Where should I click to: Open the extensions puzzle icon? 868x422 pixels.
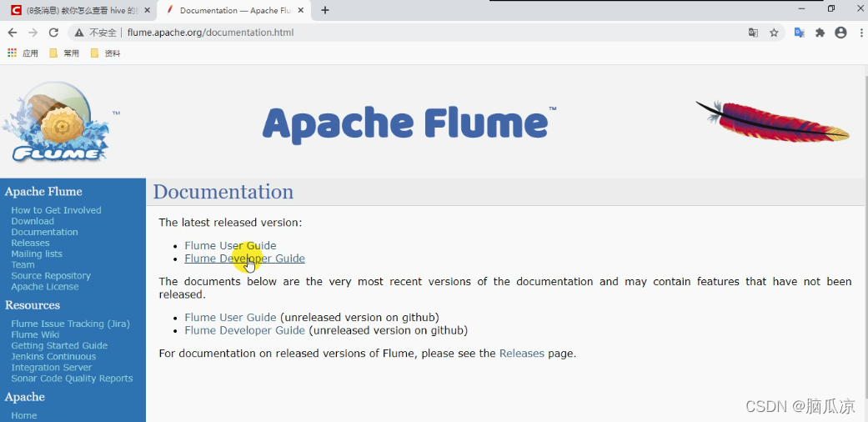pos(820,33)
